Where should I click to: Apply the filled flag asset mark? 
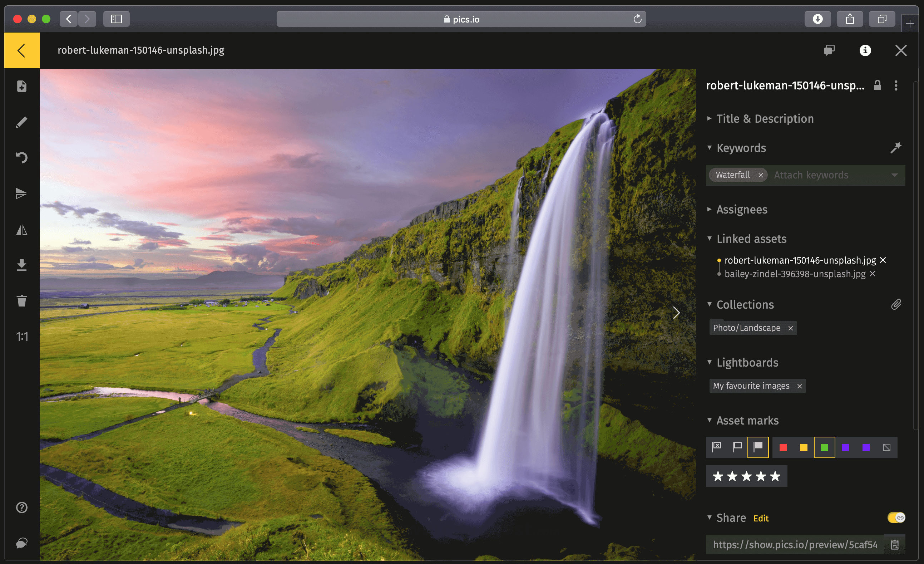tap(759, 447)
